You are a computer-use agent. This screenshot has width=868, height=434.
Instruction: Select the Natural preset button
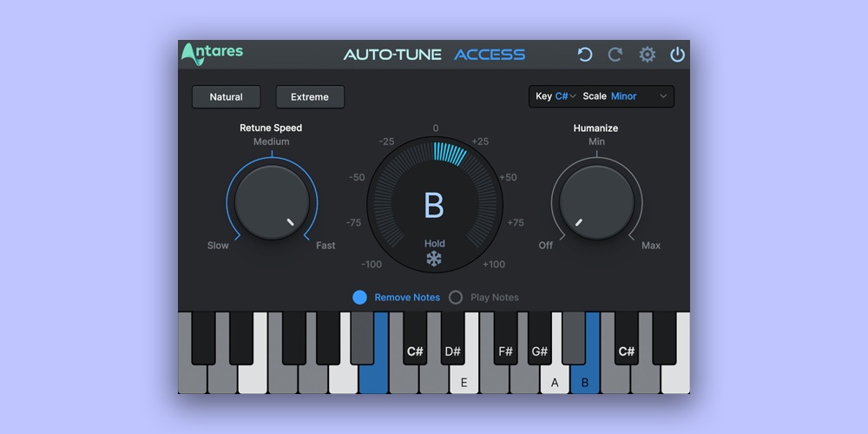226,97
